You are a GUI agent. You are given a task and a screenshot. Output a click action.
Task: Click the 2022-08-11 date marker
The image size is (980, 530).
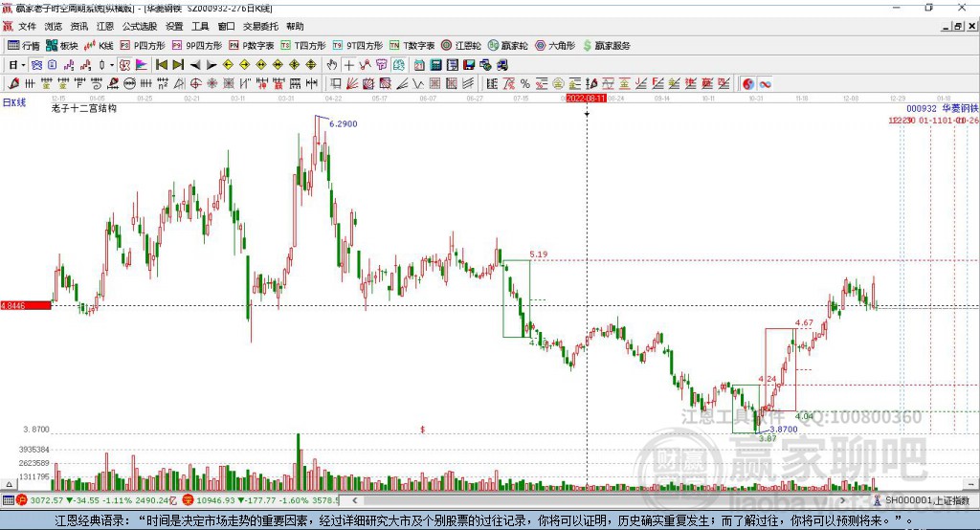point(586,99)
